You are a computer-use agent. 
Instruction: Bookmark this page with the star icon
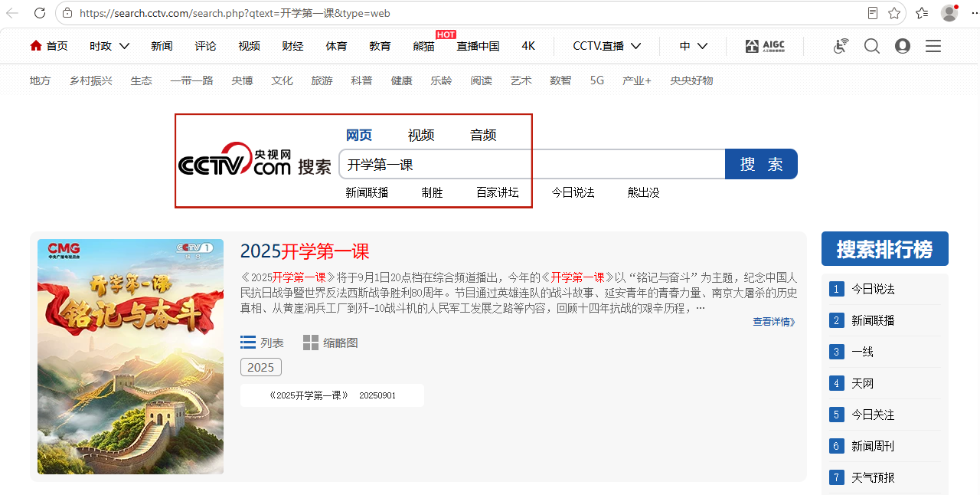click(894, 13)
